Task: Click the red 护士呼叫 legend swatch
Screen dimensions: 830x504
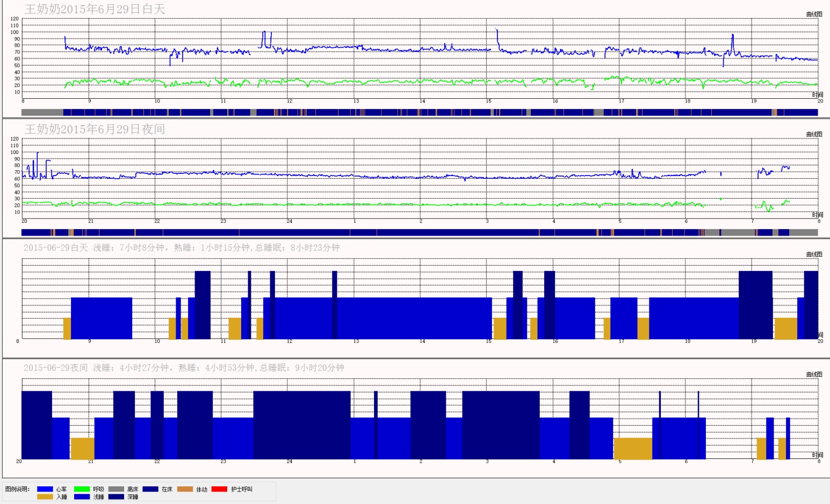Action: (x=219, y=489)
